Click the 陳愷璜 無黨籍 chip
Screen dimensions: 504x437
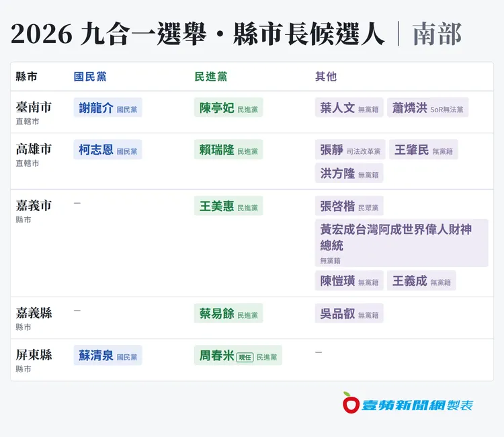pyautogui.click(x=349, y=281)
